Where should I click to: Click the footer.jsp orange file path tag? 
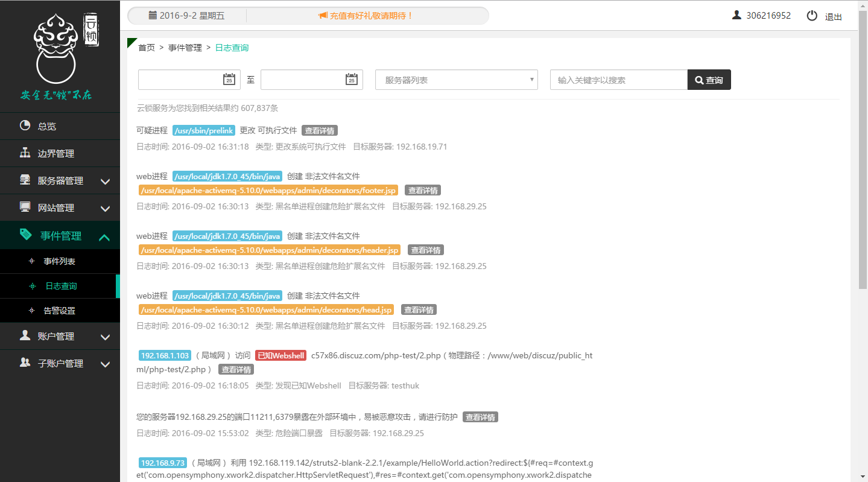pos(268,190)
